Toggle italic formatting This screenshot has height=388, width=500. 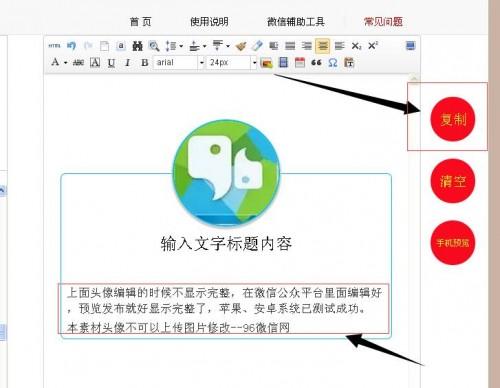128,62
